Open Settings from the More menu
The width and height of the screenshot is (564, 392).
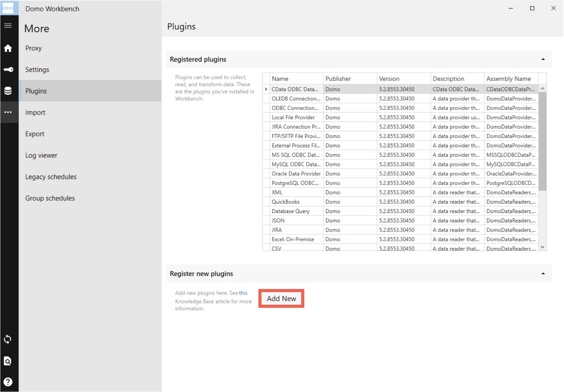point(37,69)
